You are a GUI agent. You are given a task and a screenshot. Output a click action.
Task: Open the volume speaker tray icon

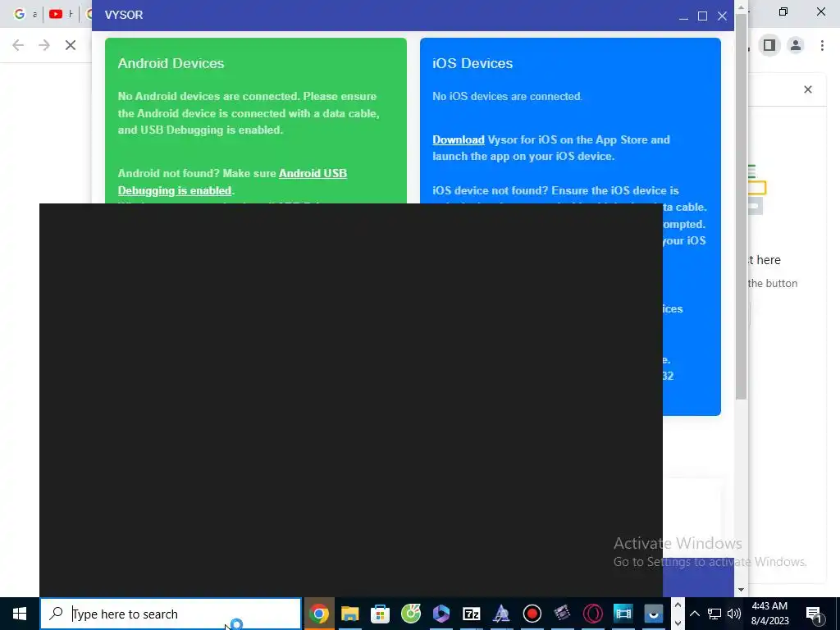coord(734,614)
